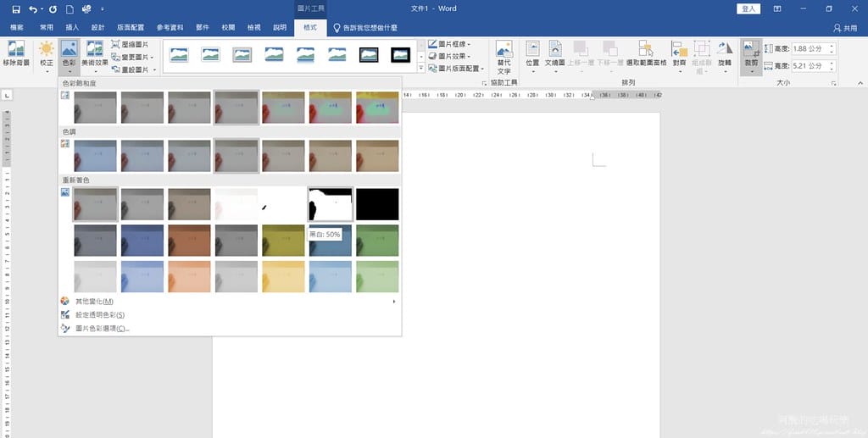Select the dark blue recolor swatch

point(142,241)
